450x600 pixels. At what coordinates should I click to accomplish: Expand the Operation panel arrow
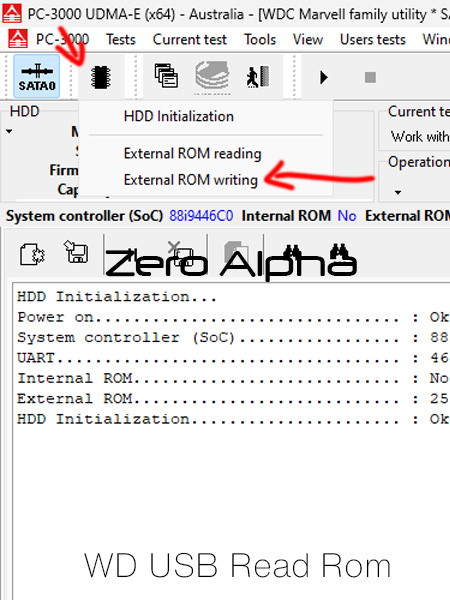(398, 192)
